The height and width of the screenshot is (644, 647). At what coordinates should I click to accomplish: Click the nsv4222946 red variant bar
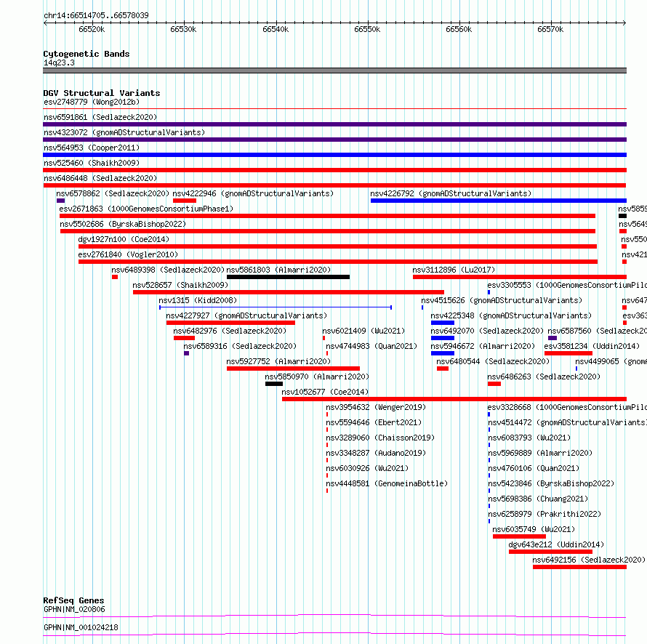(185, 201)
